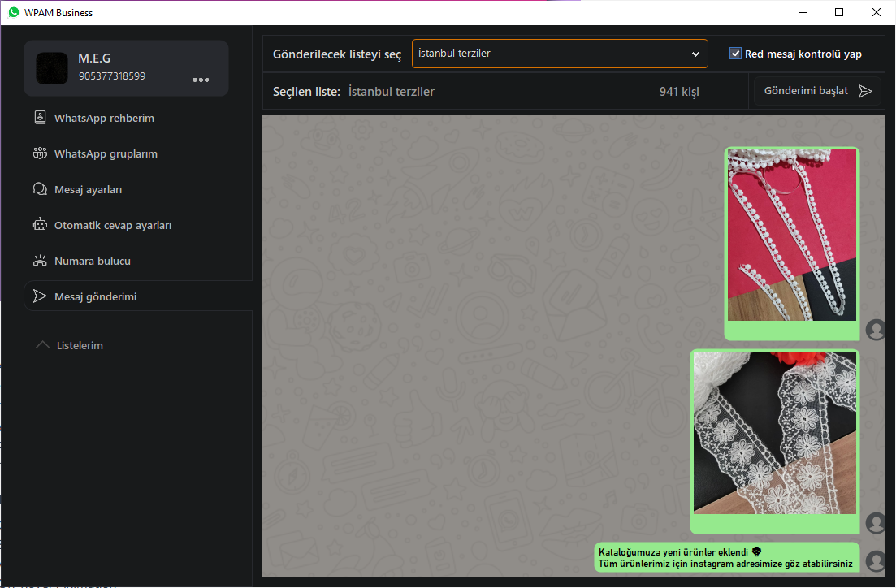This screenshot has height=588, width=896.
Task: Toggle the Red mesaj kontrolü yap checkbox
Action: [x=736, y=54]
